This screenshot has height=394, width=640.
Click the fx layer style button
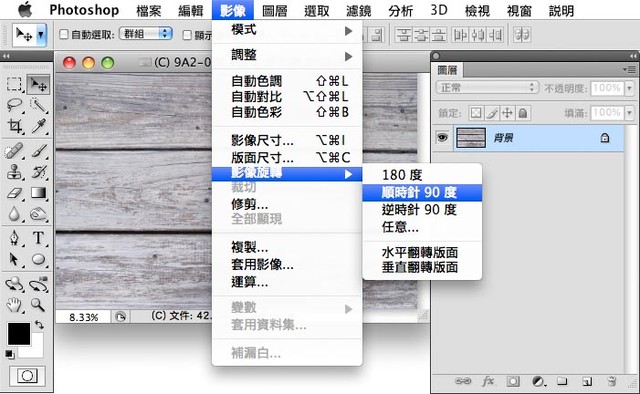488,381
